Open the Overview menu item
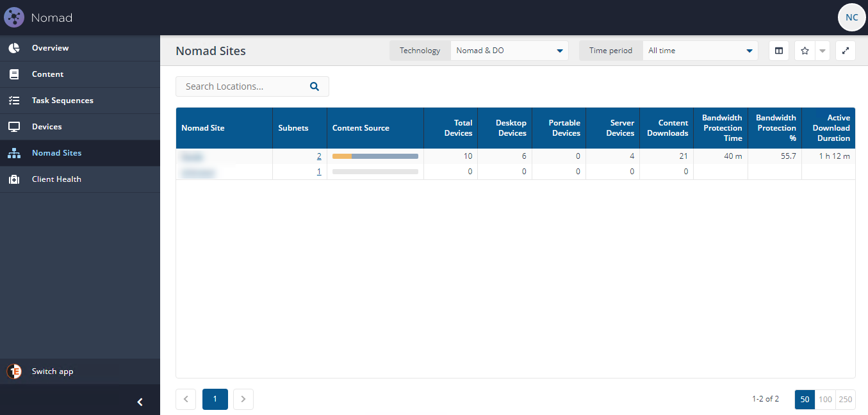868x415 pixels. [80, 48]
